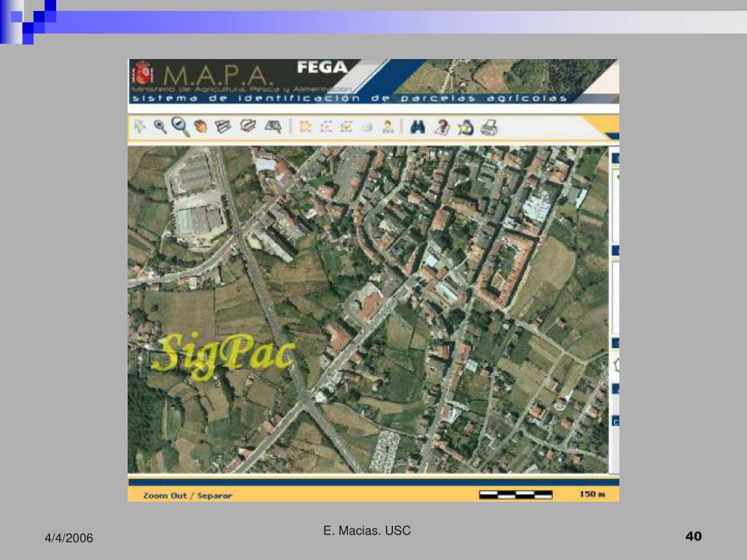Click the '150 m' scale label
Screen dimensions: 747x560
tap(592, 494)
